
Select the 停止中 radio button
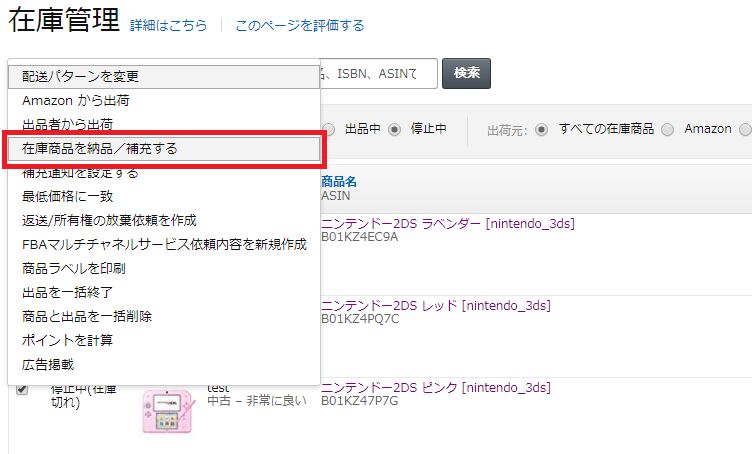[x=395, y=129]
